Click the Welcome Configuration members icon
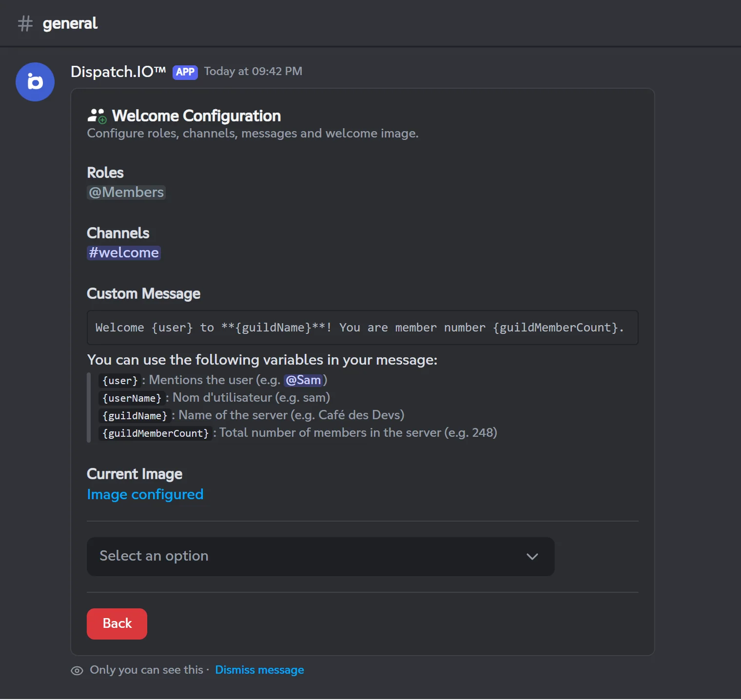This screenshot has height=700, width=741. click(x=97, y=116)
